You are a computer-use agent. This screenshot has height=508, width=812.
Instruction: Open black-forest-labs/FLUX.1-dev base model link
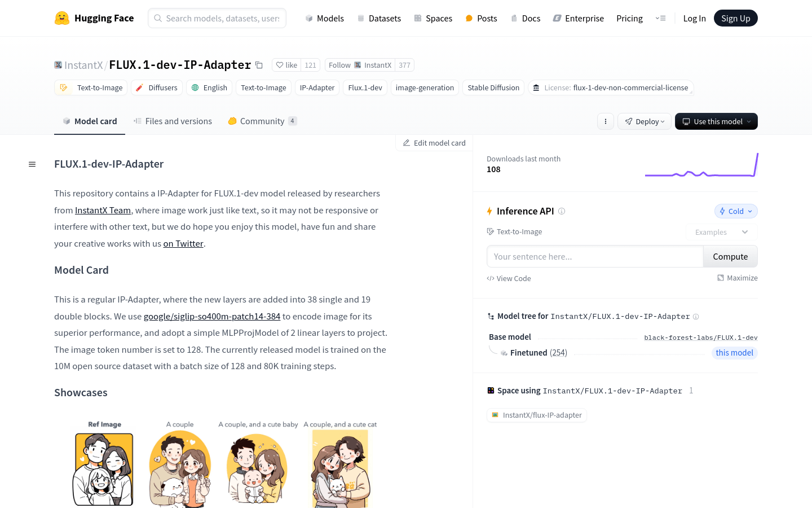(x=701, y=338)
